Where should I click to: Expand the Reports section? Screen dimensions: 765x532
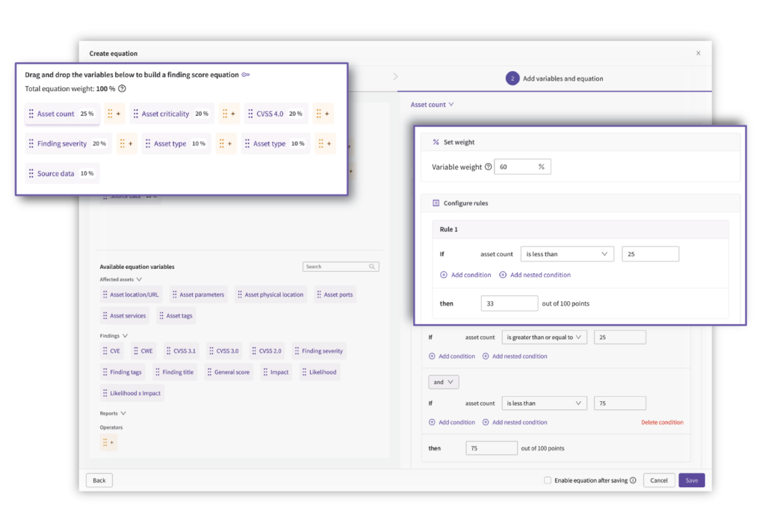[113, 413]
